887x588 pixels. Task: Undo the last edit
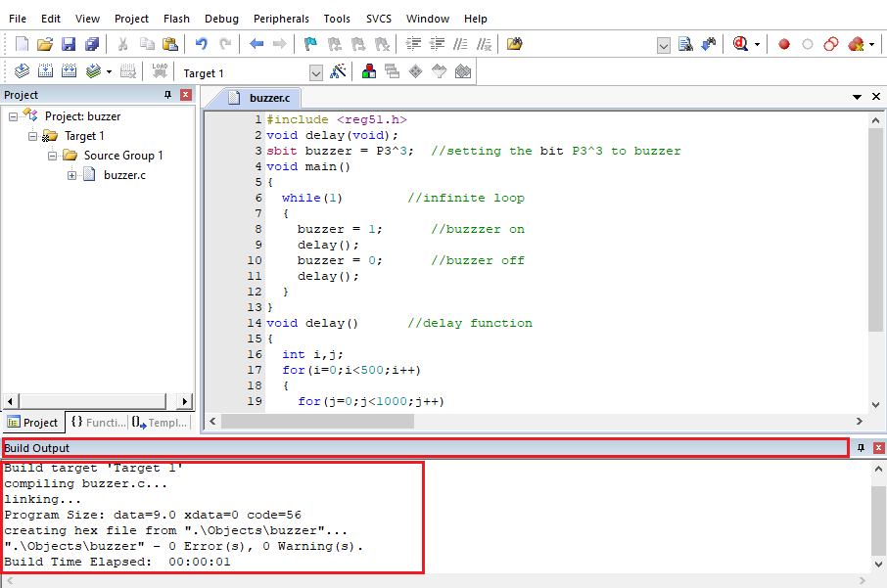202,44
